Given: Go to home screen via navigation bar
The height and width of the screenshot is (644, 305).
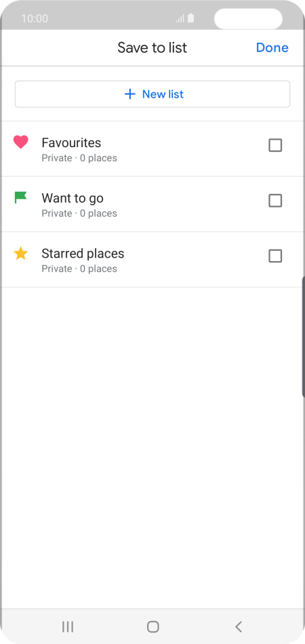Looking at the screenshot, I should click(152, 626).
